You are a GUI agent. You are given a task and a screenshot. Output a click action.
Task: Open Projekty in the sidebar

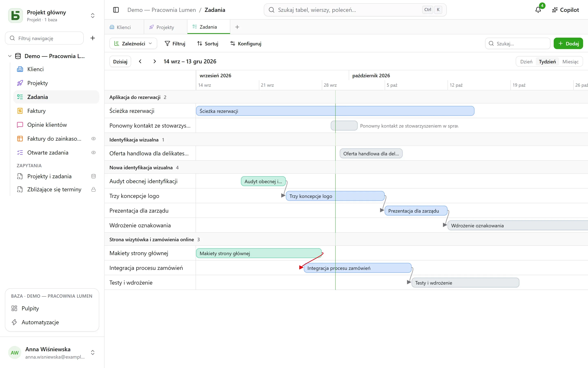coord(56,83)
